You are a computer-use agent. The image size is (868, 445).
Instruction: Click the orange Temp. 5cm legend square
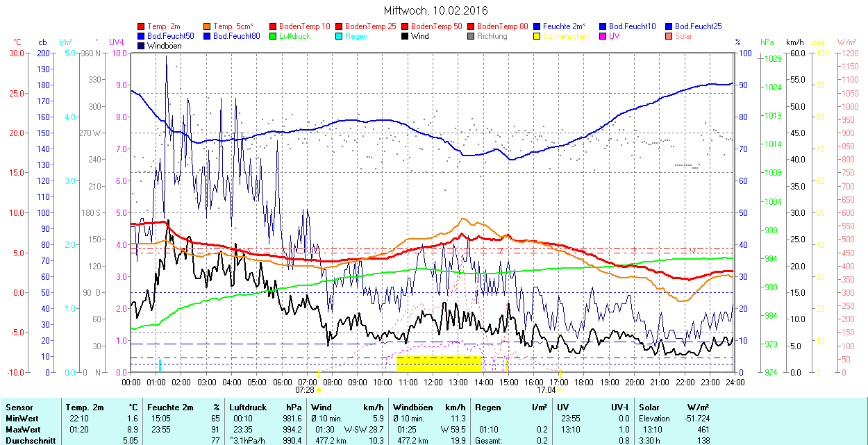pyautogui.click(x=208, y=26)
